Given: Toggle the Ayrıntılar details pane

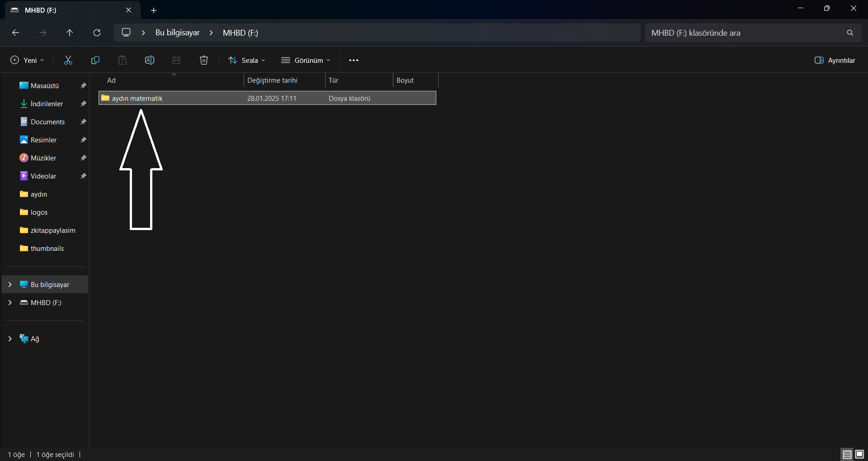Looking at the screenshot, I should point(835,60).
